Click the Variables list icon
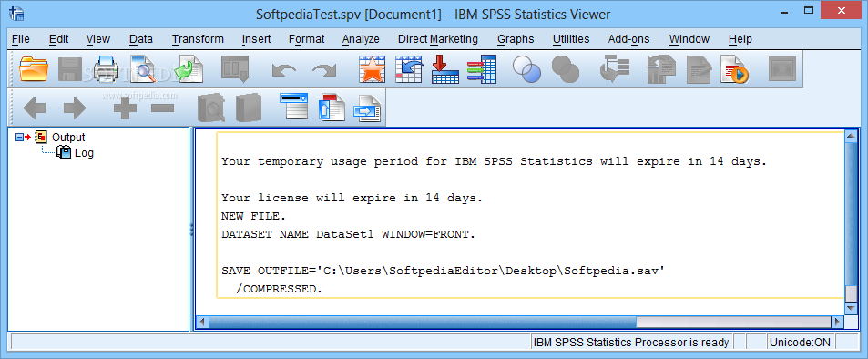The image size is (868, 359). [482, 69]
